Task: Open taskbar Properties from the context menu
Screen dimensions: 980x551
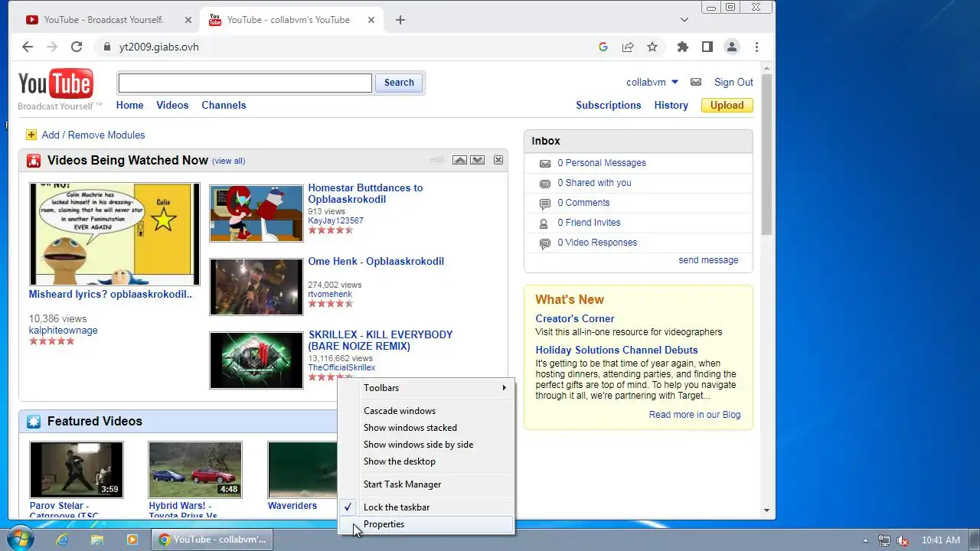Action: 426,524
